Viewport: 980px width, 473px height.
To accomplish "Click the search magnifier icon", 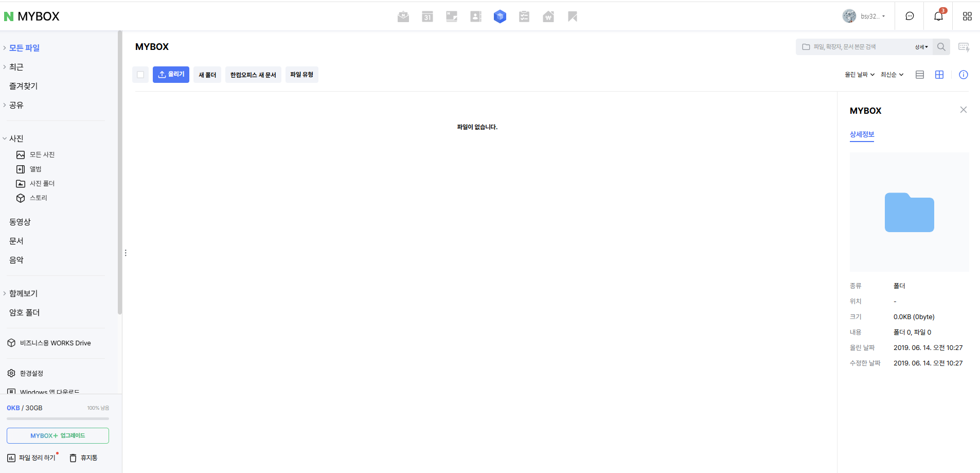I will tap(941, 47).
